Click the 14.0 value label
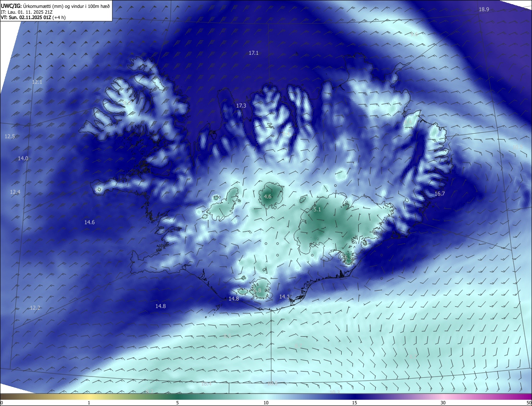 click(23, 159)
